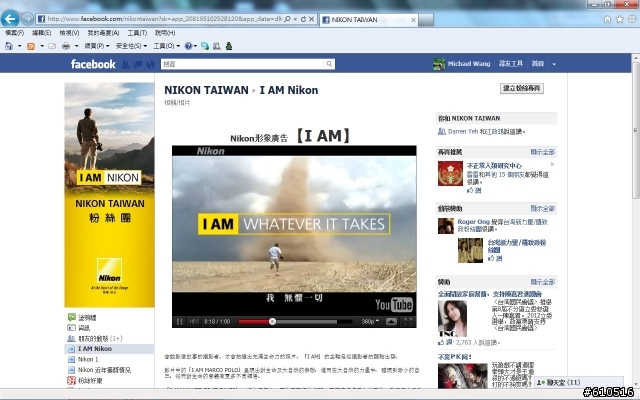Viewport: 640px width, 400px height.
Task: Click the refresh icon in address bar
Action: [x=303, y=19]
